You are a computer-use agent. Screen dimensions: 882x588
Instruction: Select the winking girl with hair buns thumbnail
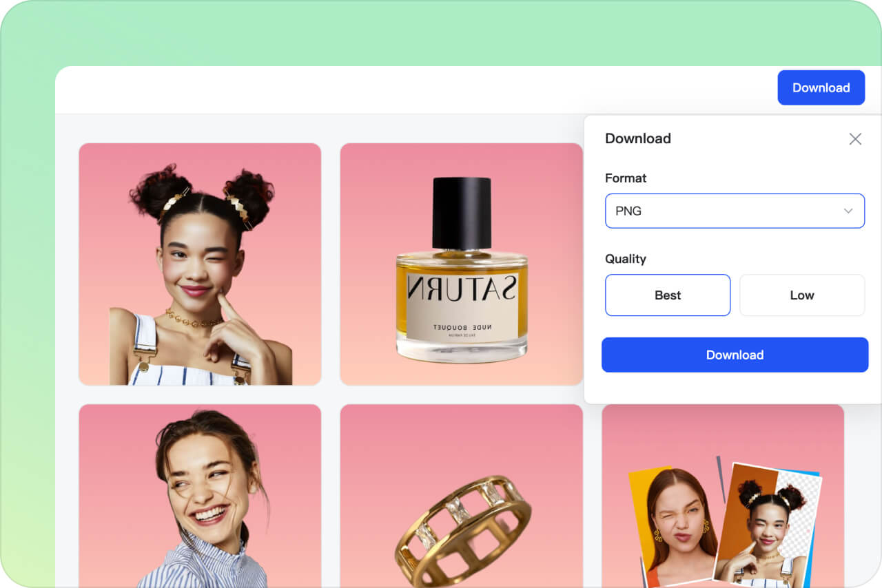200,264
